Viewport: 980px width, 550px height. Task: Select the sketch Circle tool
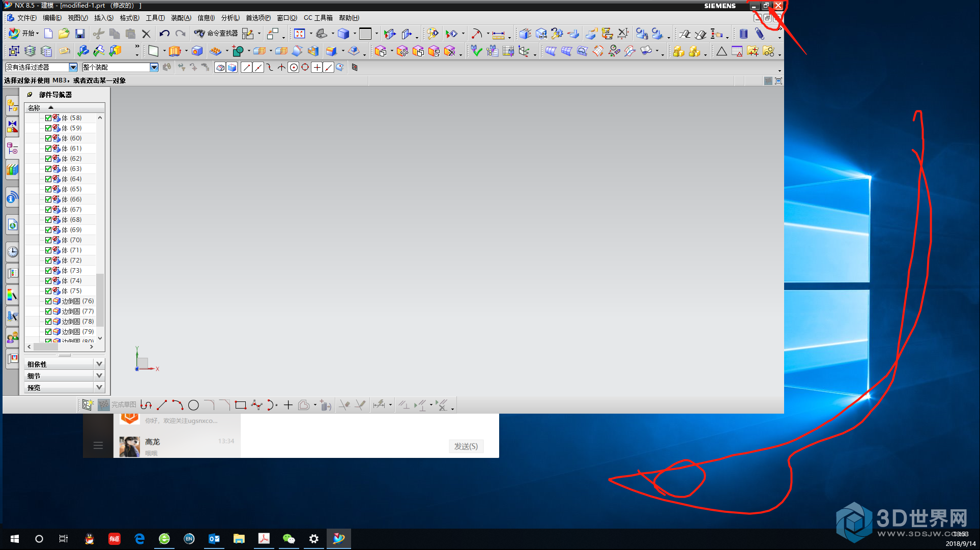[x=193, y=405]
